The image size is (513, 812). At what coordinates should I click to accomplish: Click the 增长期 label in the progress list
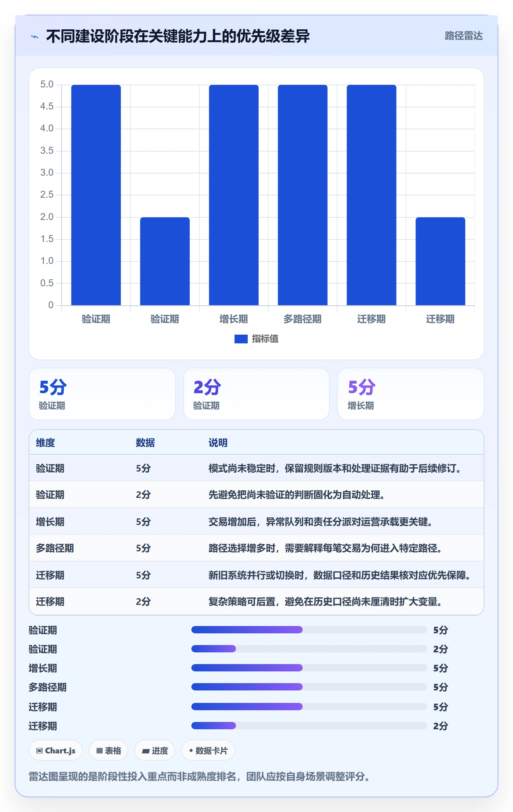[x=43, y=668]
